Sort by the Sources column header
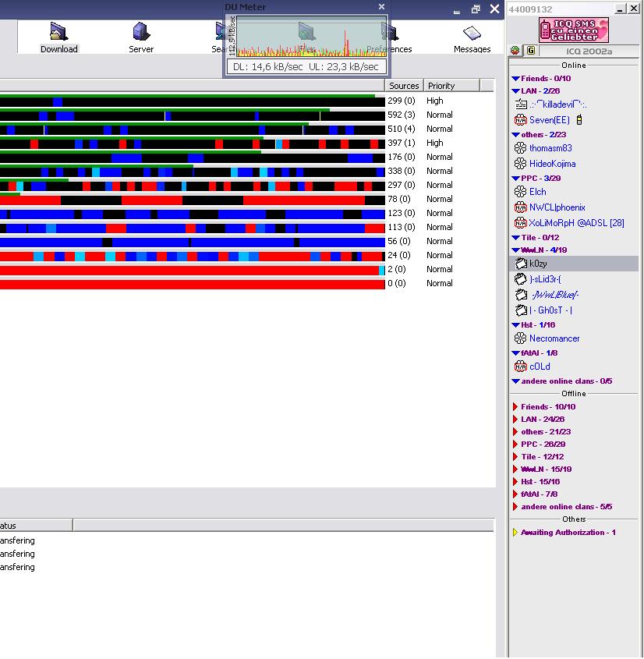 click(x=404, y=86)
